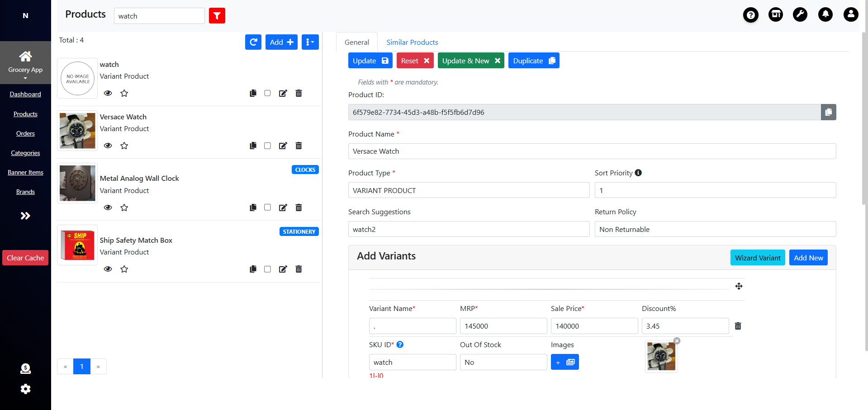Open the notifications bell
Screen dimensions: 868x410
tap(825, 14)
